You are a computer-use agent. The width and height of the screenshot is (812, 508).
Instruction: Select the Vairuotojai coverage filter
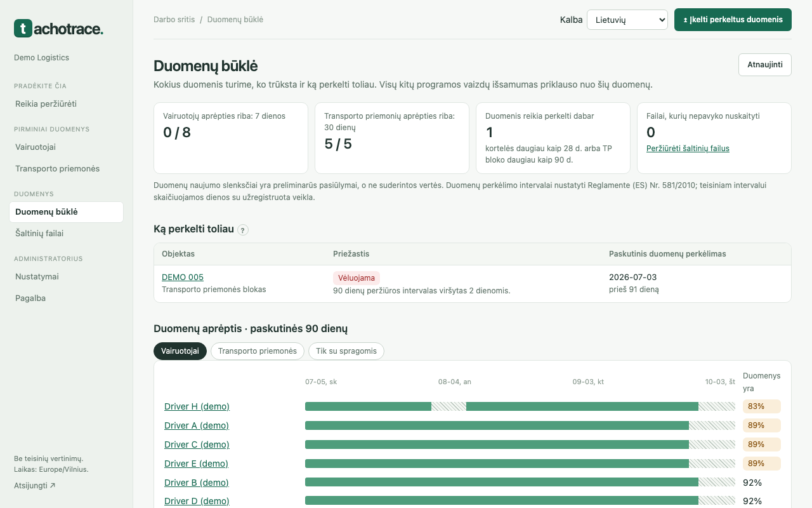click(x=180, y=351)
